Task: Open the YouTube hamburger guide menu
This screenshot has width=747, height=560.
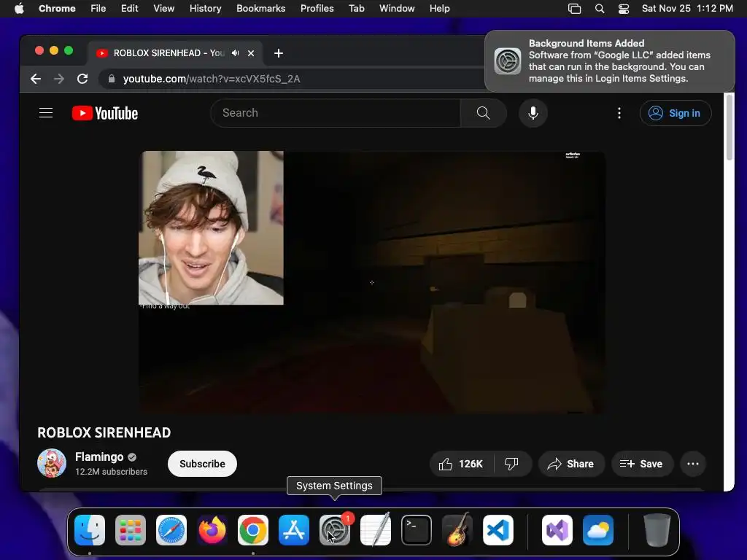Action: tap(46, 113)
